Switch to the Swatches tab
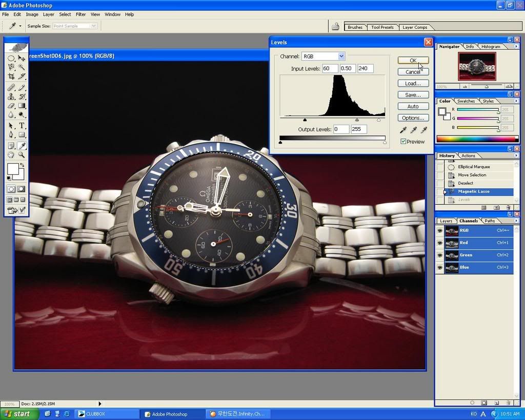 click(x=466, y=101)
